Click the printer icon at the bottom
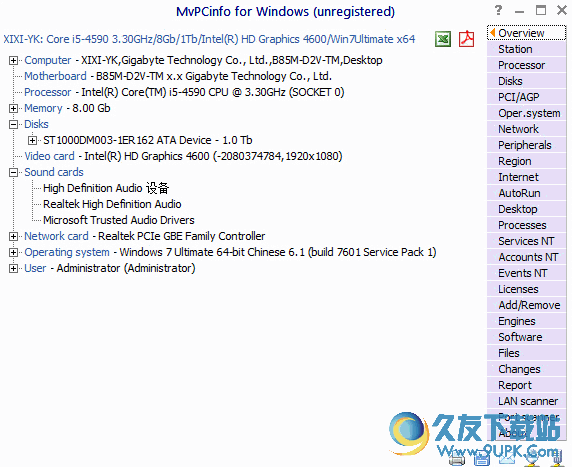This screenshot has height=467, width=572. pos(457,460)
